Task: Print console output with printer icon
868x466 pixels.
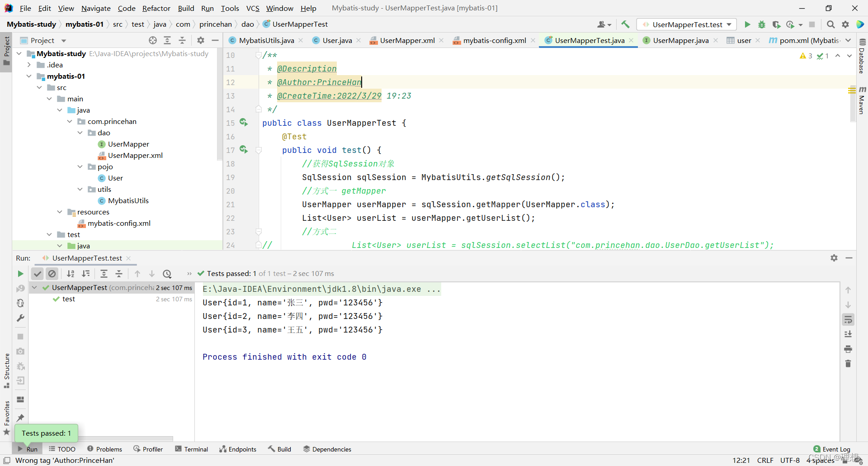Action: (848, 349)
